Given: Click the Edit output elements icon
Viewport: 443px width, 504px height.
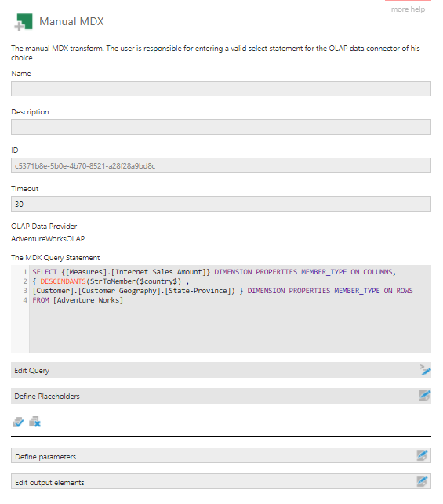Looking at the screenshot, I should point(422,481).
